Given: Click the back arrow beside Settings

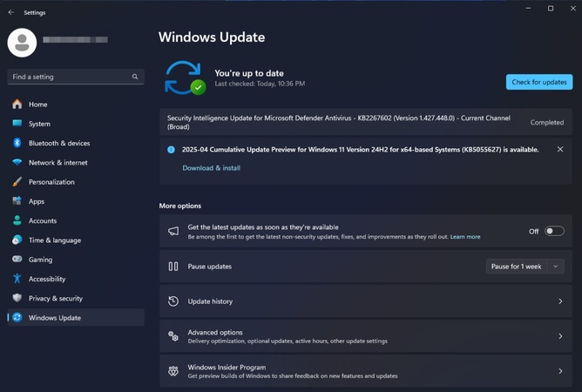Looking at the screenshot, I should (11, 12).
